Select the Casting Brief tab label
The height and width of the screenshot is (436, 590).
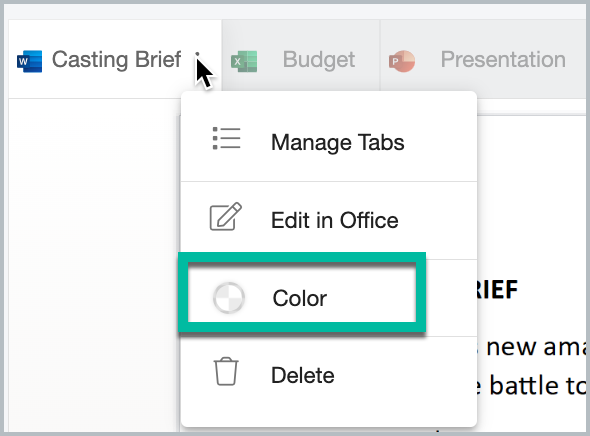coord(116,60)
